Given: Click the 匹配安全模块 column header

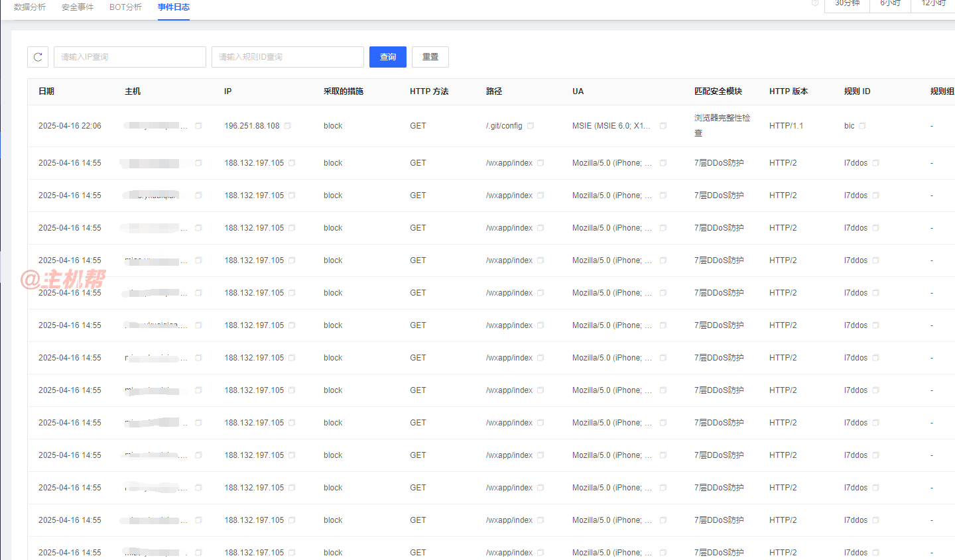Looking at the screenshot, I should tap(718, 91).
